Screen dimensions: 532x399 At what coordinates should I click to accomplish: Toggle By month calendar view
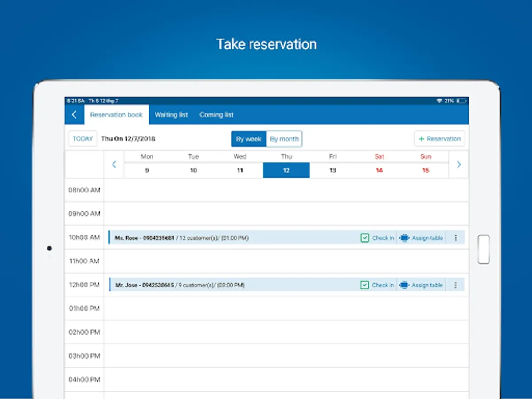pyautogui.click(x=284, y=139)
